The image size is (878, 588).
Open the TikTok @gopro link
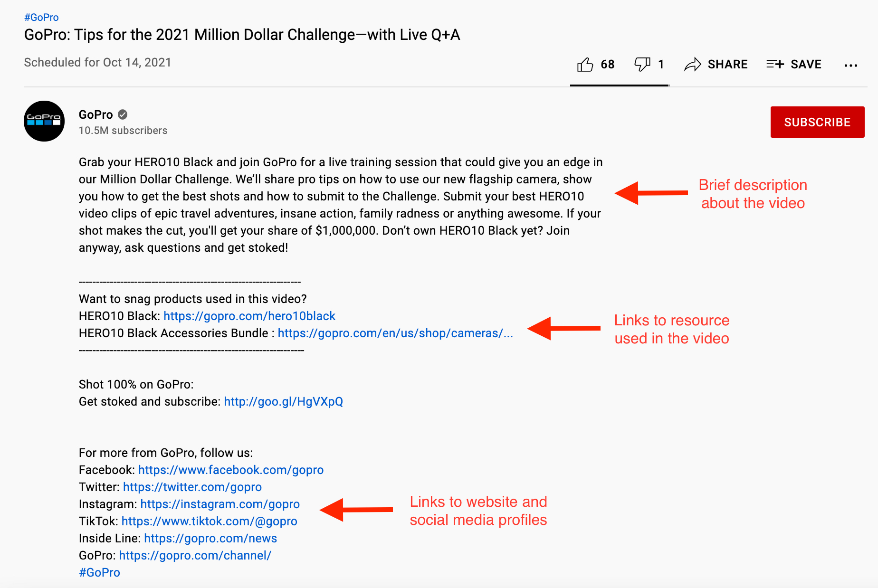[210, 521]
